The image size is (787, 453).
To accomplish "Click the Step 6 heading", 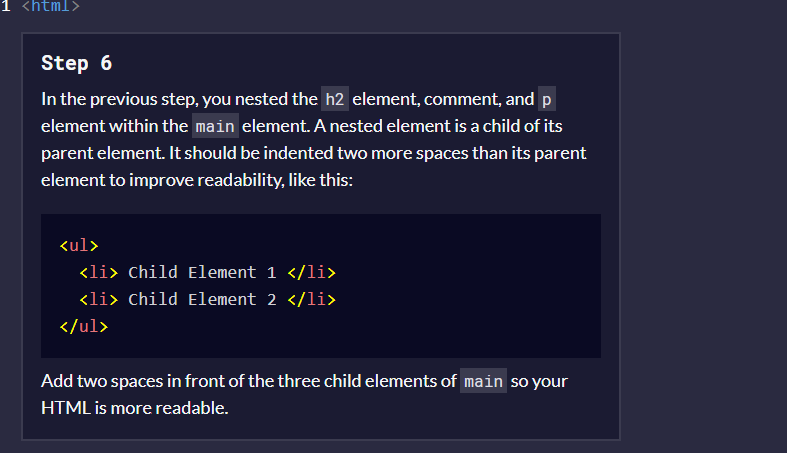I will tap(77, 64).
